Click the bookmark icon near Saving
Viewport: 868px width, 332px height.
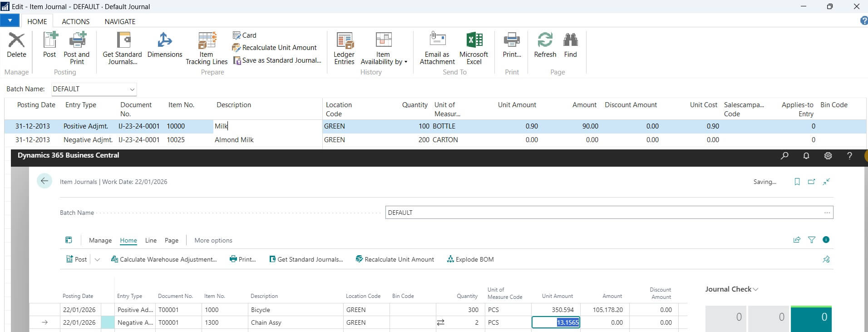(797, 182)
